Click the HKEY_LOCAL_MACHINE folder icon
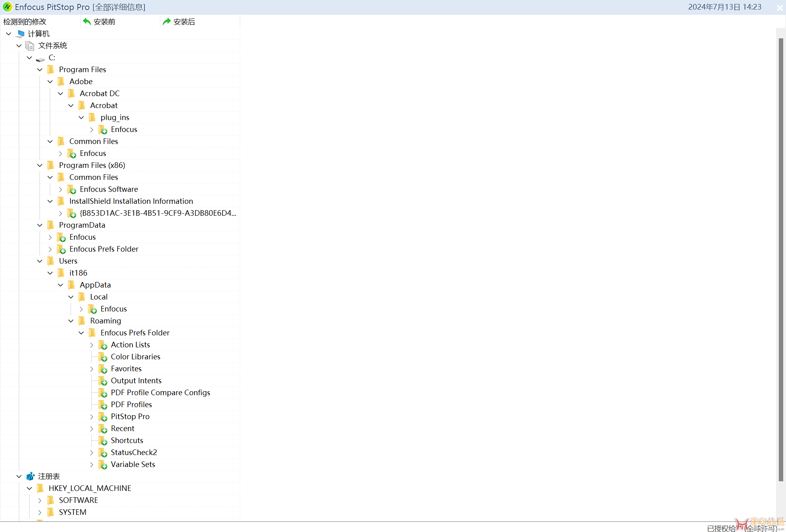Image resolution: width=786 pixels, height=532 pixels. pos(40,488)
